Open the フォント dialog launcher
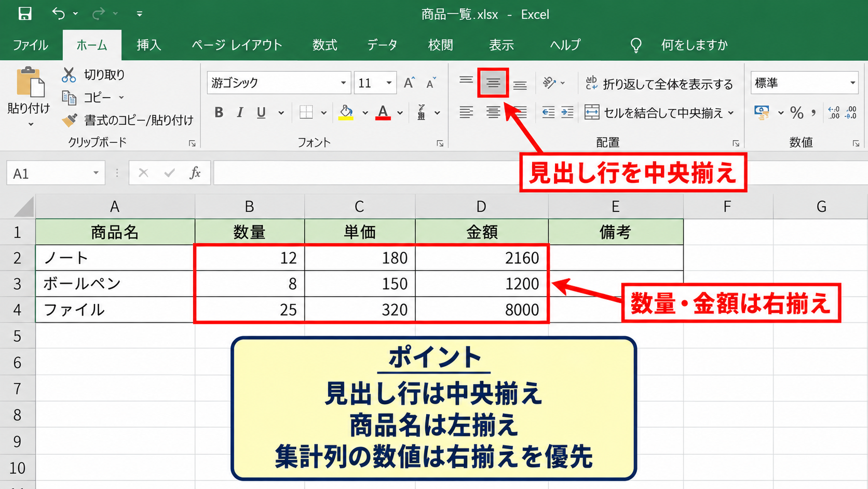The image size is (868, 489). coord(440,143)
